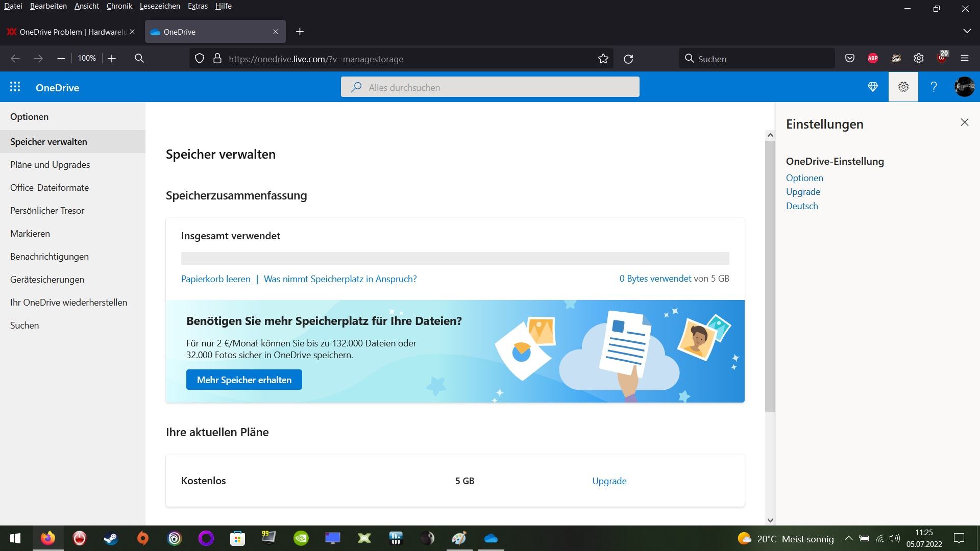Click the toolbar magnifier search icon
This screenshot has width=980, height=551.
click(139, 59)
